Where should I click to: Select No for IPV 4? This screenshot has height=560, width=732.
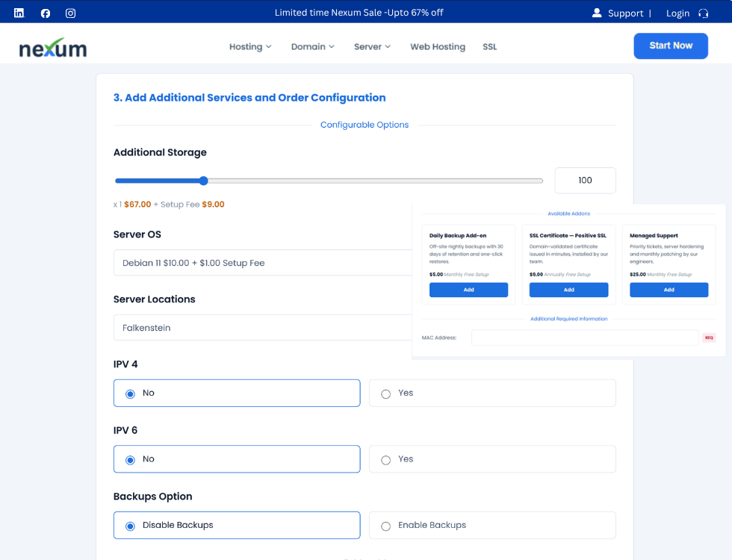237,393
